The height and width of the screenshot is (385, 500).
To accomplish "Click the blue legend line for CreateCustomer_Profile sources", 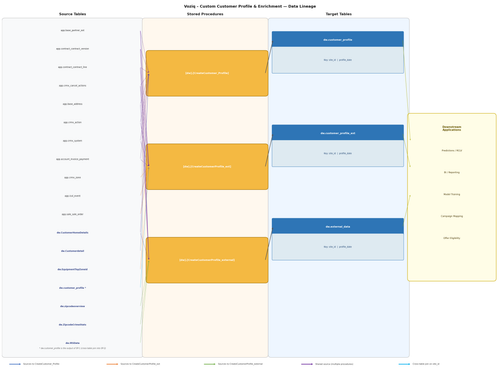I will [15, 364].
